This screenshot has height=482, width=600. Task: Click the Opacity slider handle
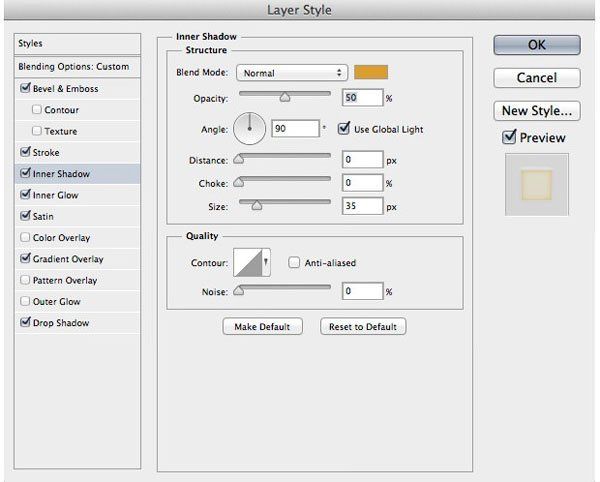pos(285,97)
